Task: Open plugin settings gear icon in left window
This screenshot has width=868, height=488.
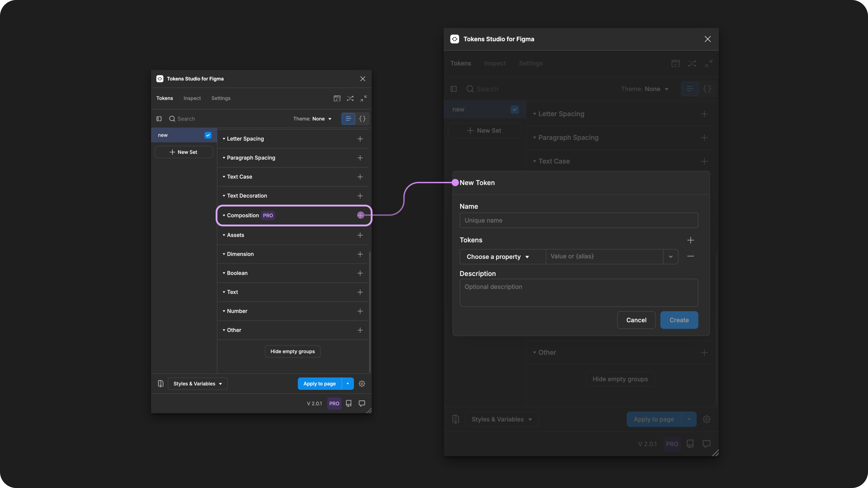Action: coord(362,384)
